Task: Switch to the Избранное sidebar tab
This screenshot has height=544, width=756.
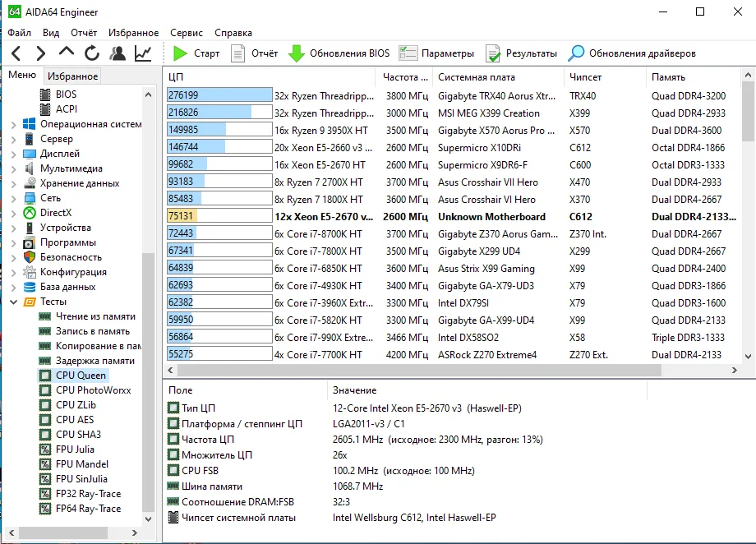Action: [x=72, y=76]
